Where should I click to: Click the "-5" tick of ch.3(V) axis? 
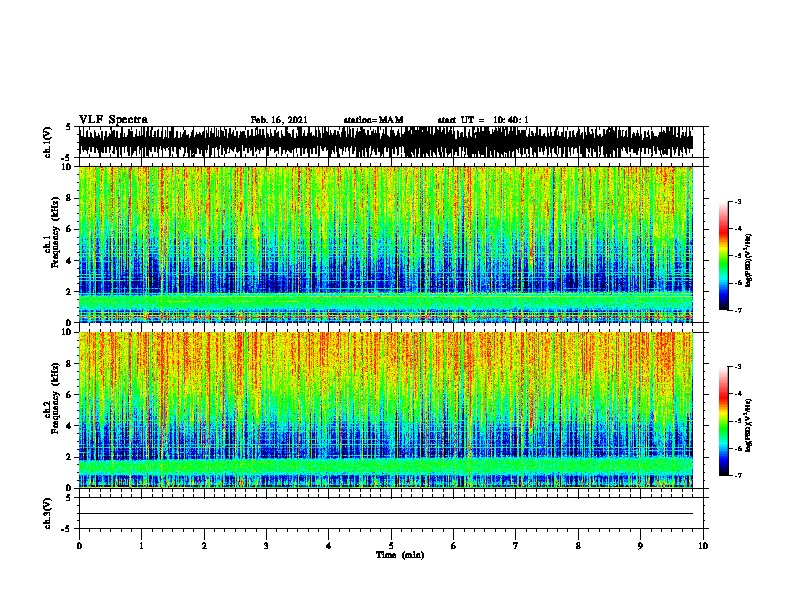tap(67, 529)
